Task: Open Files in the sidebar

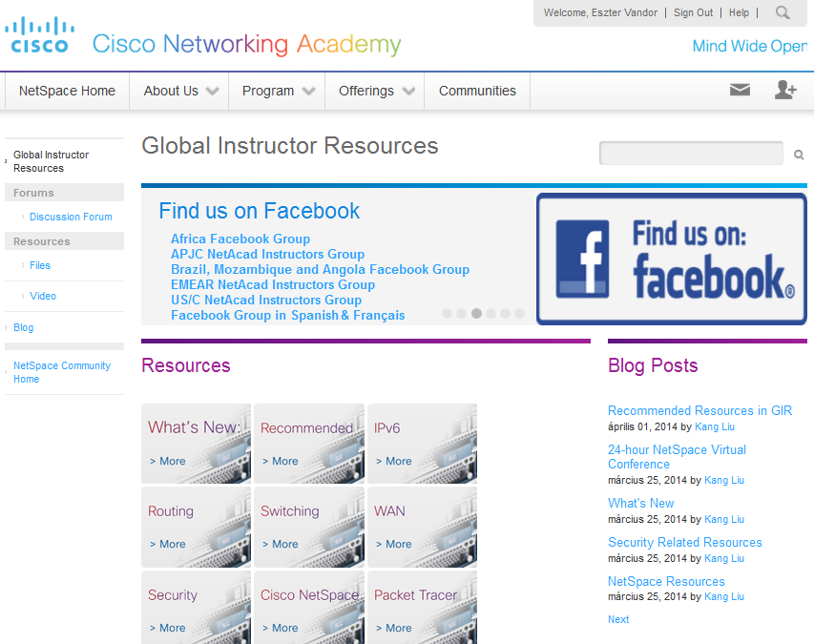Action: tap(40, 265)
